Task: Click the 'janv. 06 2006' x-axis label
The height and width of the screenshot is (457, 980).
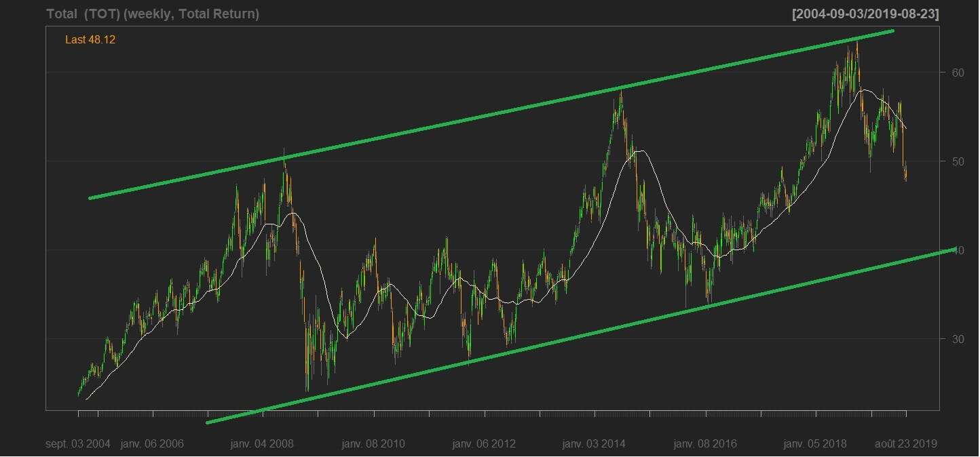Action: [152, 444]
